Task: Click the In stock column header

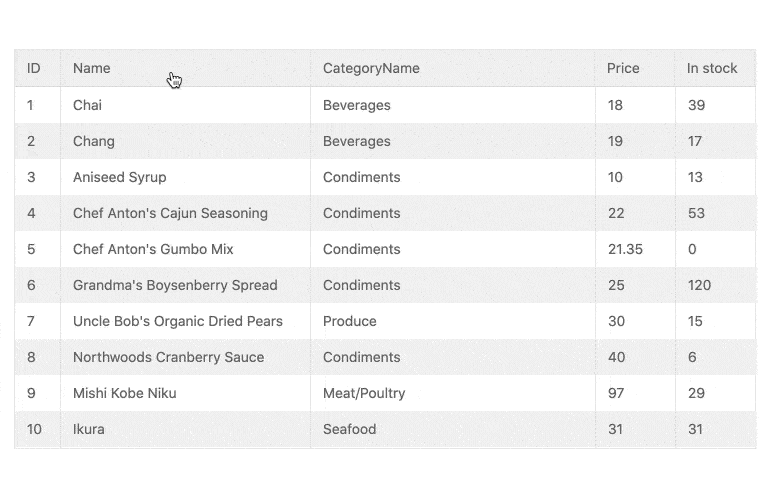Action: click(712, 68)
